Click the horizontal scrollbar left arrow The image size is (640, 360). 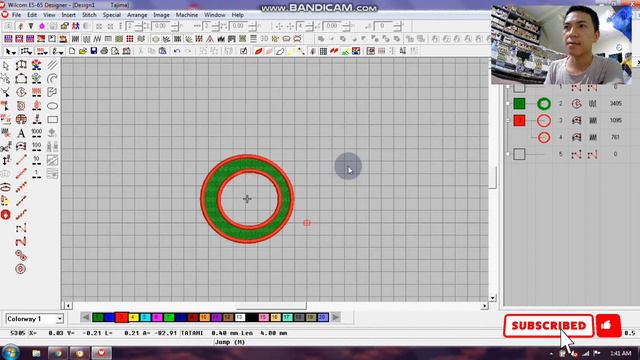pos(68,306)
